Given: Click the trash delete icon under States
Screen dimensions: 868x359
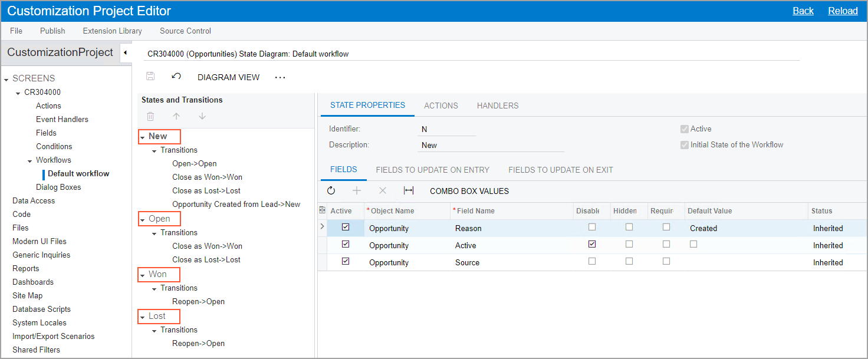Looking at the screenshot, I should [150, 117].
